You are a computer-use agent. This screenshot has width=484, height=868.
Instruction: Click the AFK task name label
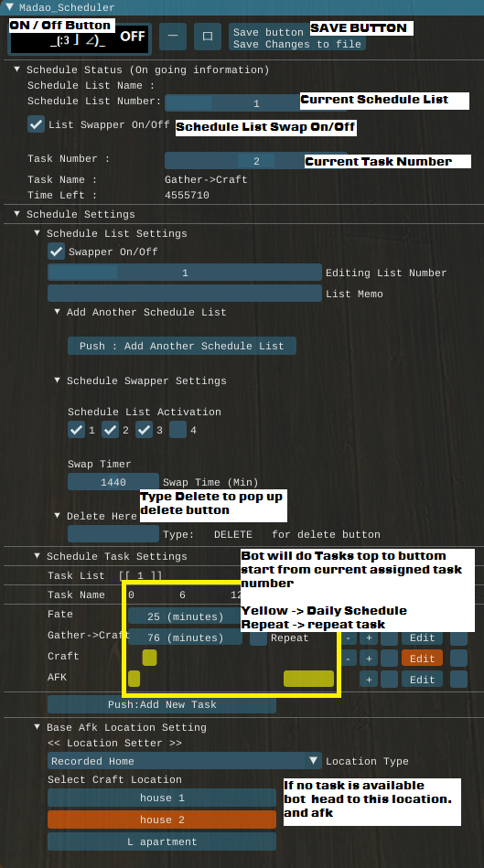tap(57, 677)
